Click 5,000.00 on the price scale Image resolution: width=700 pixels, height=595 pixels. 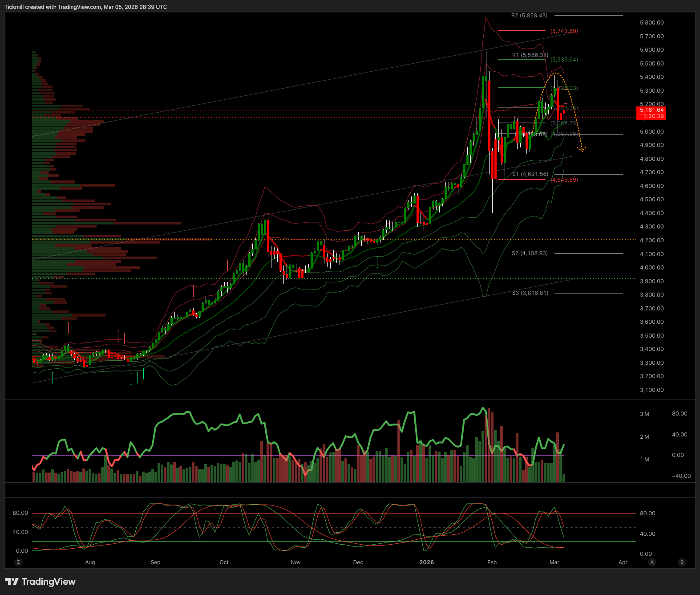651,132
